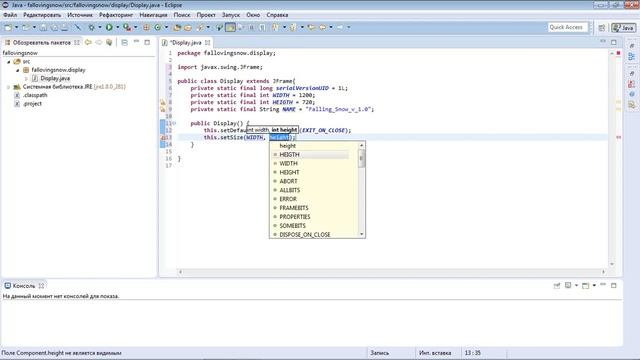
Task: Open Search icon dropdown arrow
Action: pyautogui.click(x=208, y=27)
